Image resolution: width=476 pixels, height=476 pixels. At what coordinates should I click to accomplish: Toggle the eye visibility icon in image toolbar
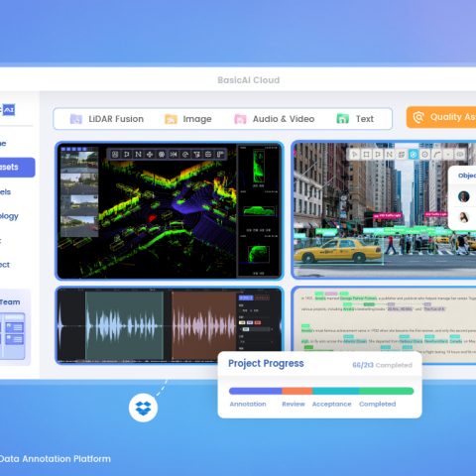pyautogui.click(x=460, y=155)
